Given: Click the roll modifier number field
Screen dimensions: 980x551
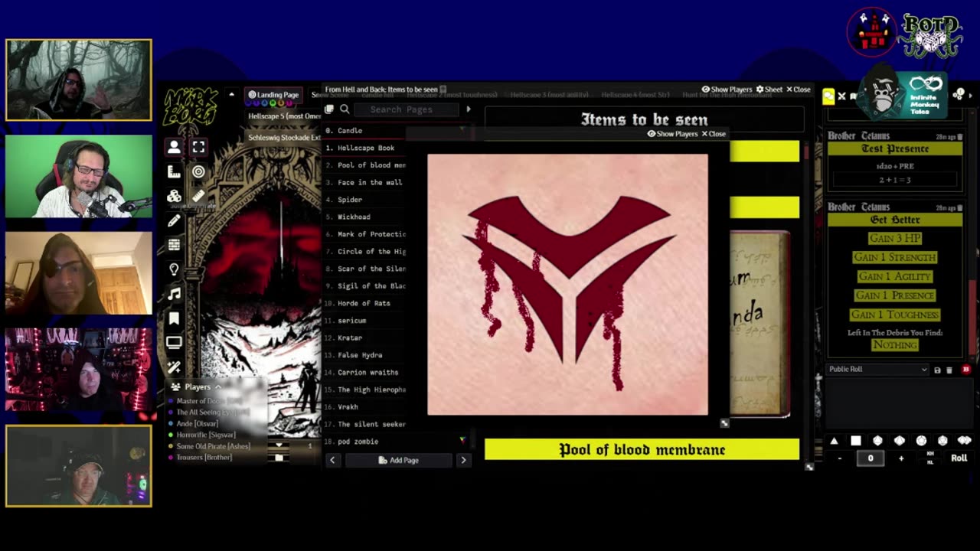Looking at the screenshot, I should click(871, 458).
